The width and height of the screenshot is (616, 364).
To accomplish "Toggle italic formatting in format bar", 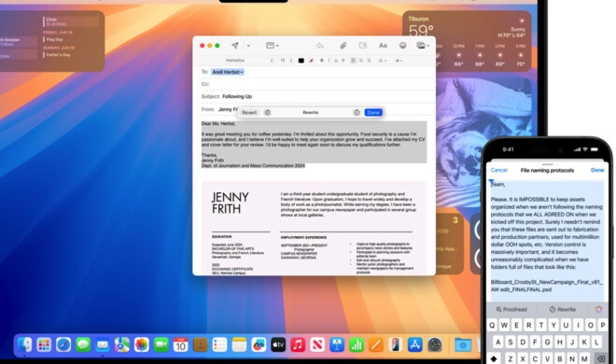I will (329, 61).
